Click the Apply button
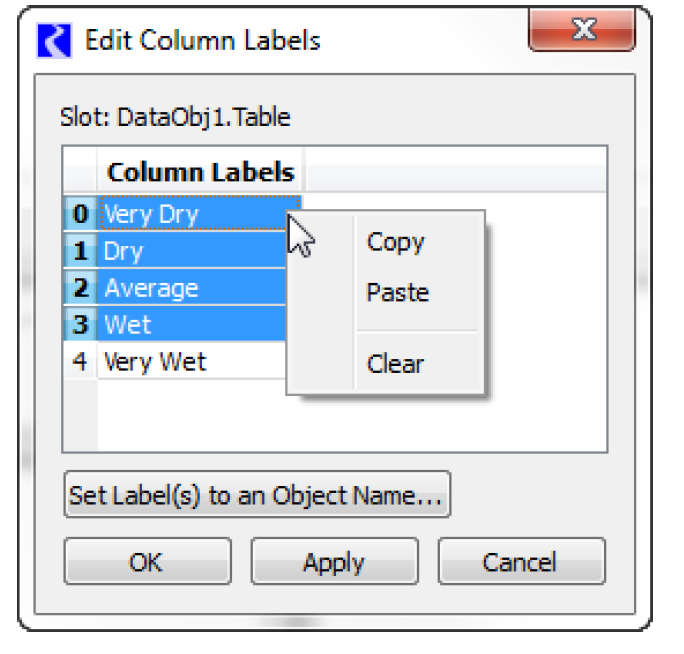 334,562
